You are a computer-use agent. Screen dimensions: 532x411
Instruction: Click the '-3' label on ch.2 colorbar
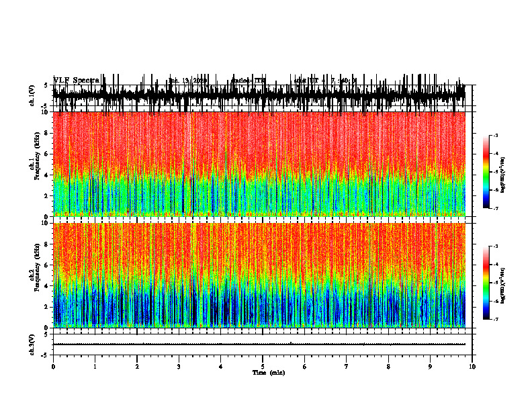click(495, 246)
